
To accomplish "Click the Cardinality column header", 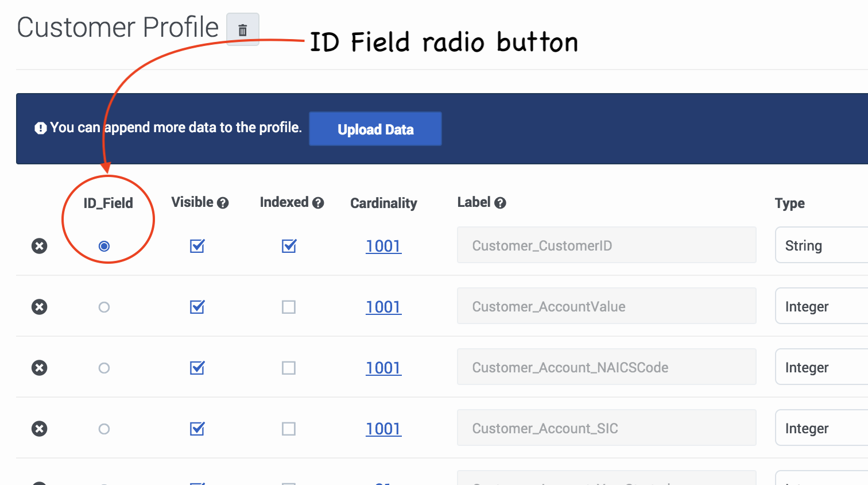I will (x=383, y=203).
